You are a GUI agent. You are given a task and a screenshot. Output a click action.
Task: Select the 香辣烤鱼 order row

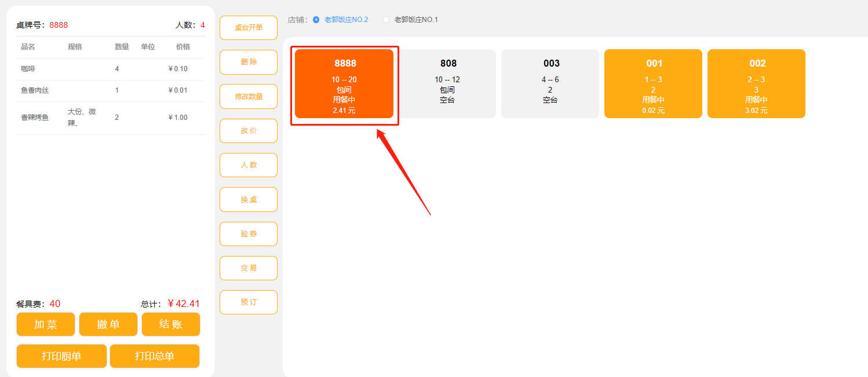(110, 118)
